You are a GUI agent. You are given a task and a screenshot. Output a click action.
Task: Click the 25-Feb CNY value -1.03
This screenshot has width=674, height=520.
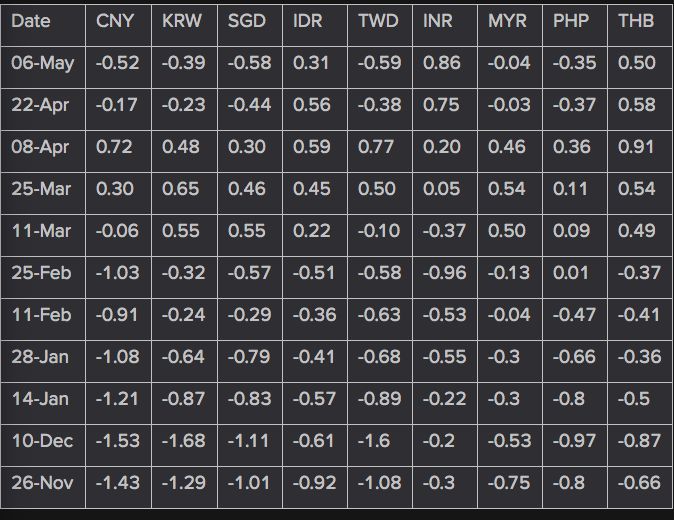point(118,273)
